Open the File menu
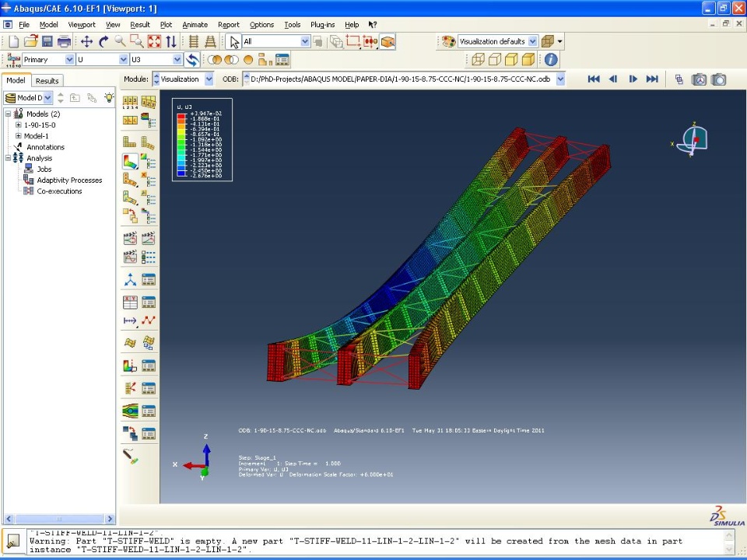747x560 pixels. tap(24, 24)
